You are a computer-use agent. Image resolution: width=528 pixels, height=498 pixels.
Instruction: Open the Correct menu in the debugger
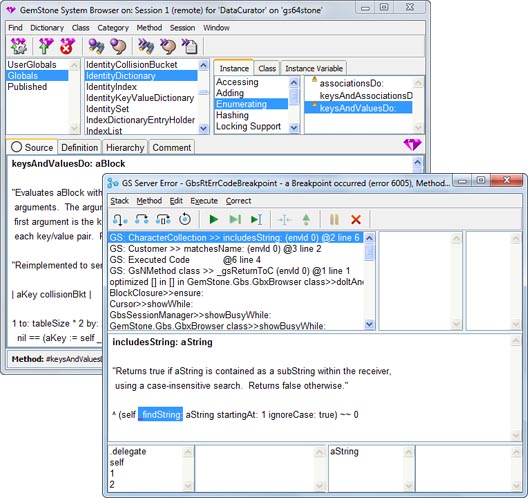click(238, 201)
